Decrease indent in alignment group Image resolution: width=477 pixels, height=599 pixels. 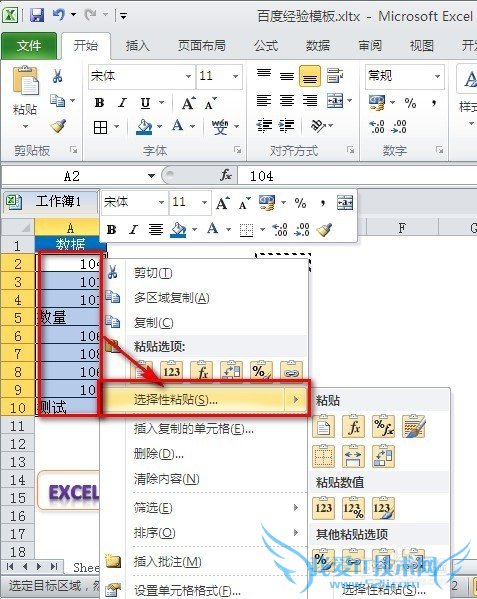264,126
